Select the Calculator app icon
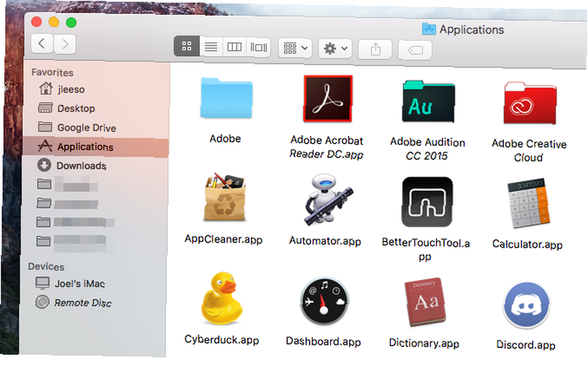 [x=529, y=203]
